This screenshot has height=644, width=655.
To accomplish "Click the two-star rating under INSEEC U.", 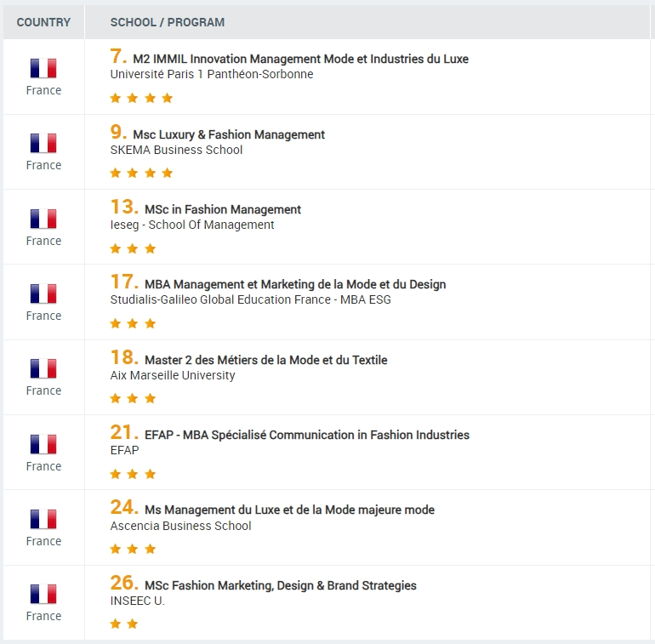I will [x=124, y=624].
